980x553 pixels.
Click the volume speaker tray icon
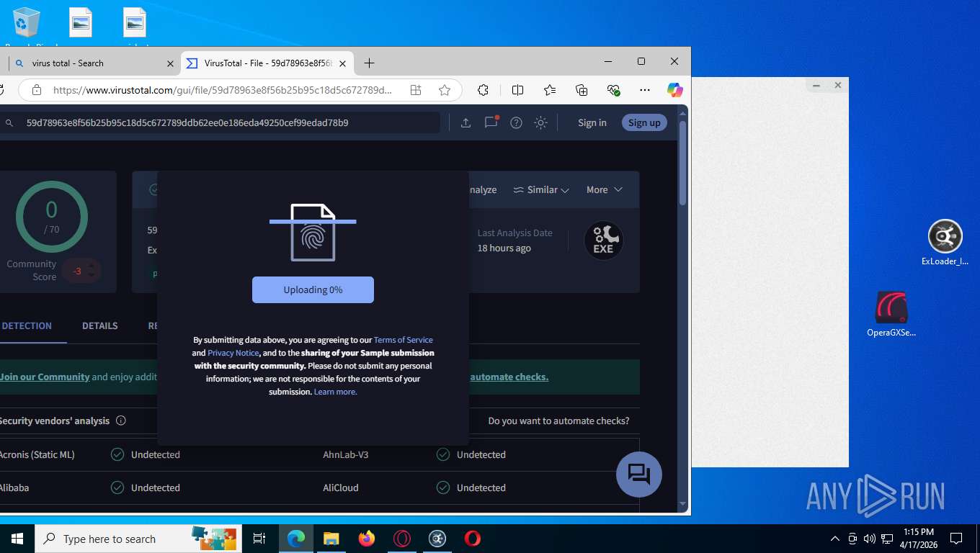tap(869, 539)
